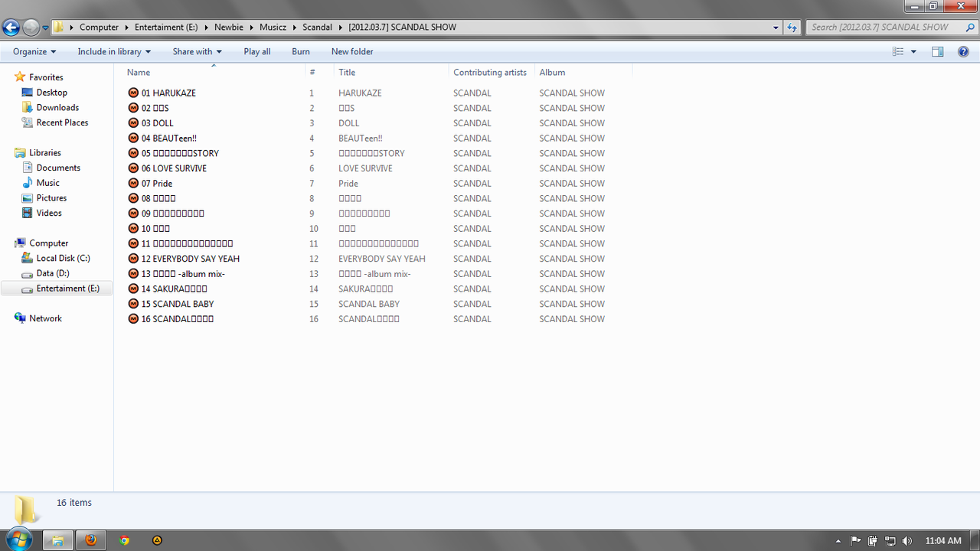Select the 06 LOVE SURVIVE file icon
Viewport: 980px width, 551px height.
coord(133,168)
